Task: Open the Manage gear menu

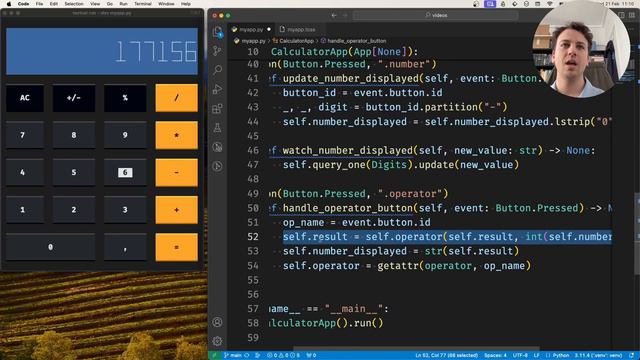Action: coord(218,341)
